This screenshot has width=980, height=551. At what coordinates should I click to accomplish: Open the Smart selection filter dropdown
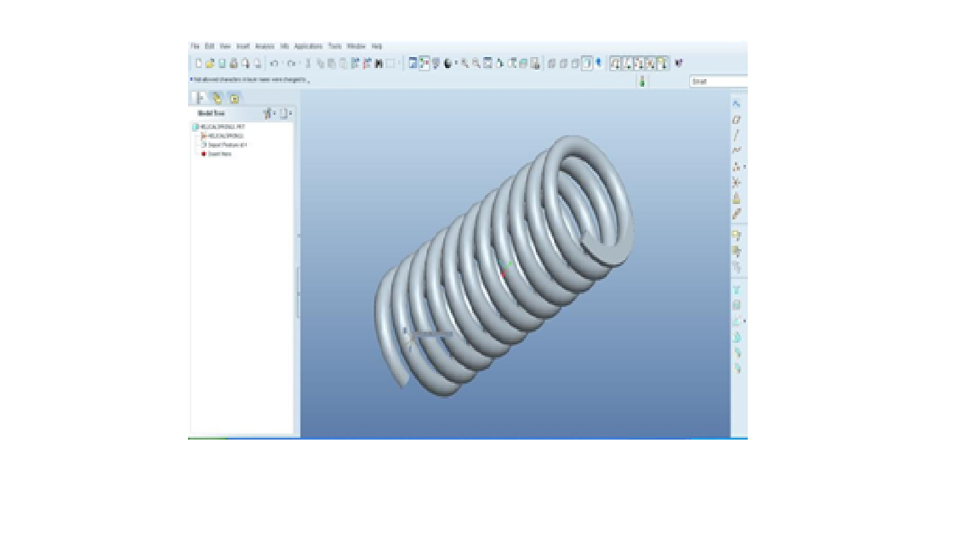[x=719, y=82]
